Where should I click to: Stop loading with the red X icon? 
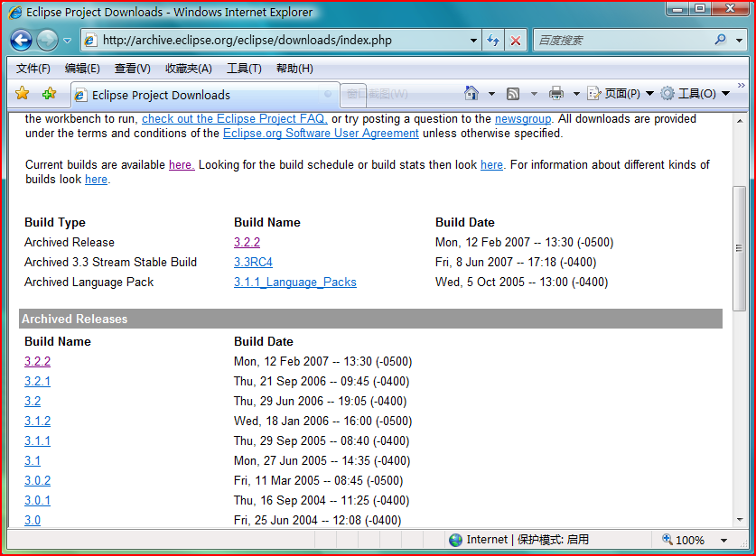click(x=516, y=41)
